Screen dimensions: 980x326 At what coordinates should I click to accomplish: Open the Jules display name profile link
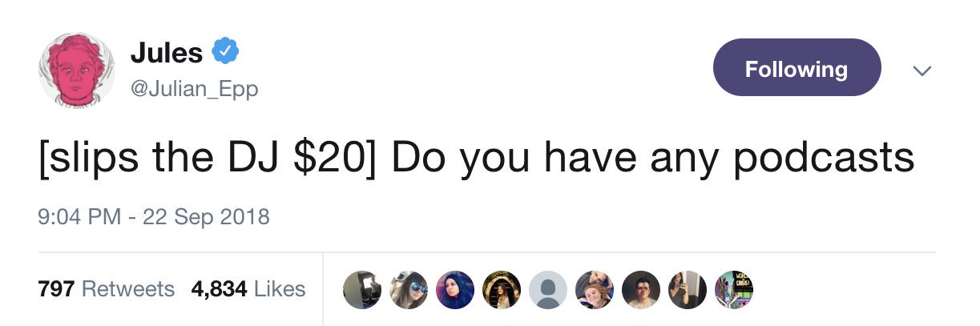click(x=167, y=54)
